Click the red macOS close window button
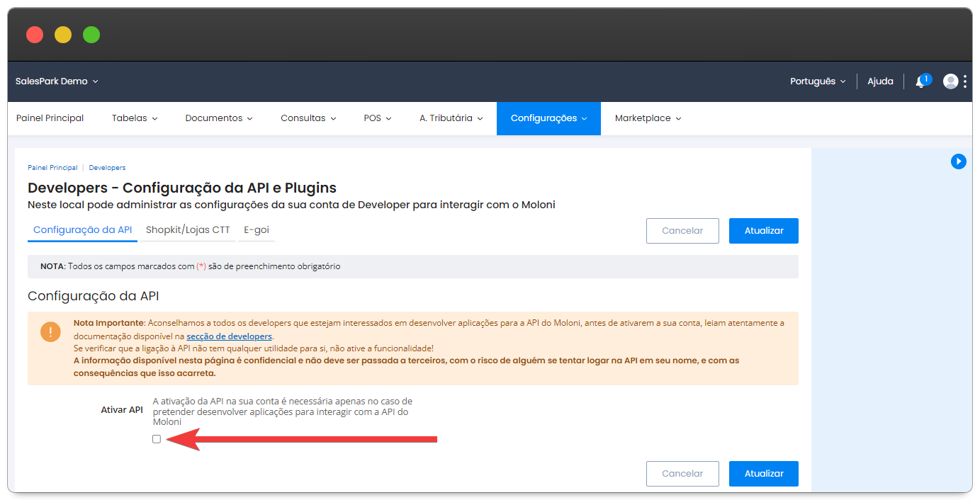 35,35
